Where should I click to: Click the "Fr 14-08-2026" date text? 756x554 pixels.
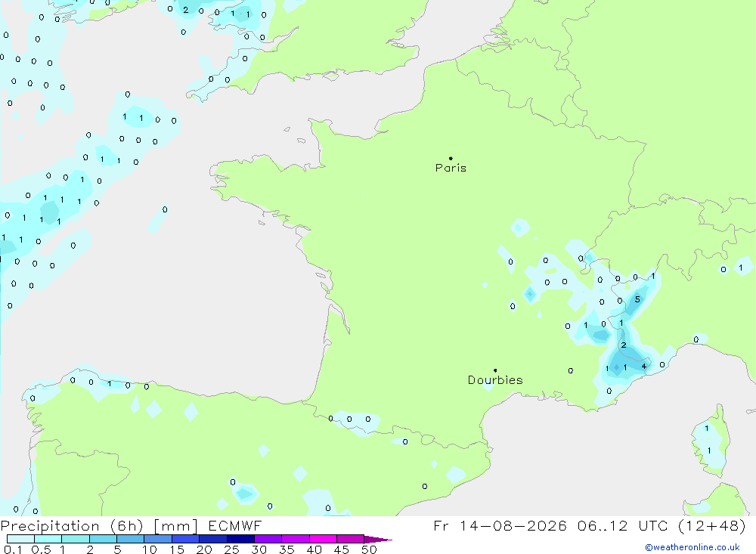(x=500, y=525)
